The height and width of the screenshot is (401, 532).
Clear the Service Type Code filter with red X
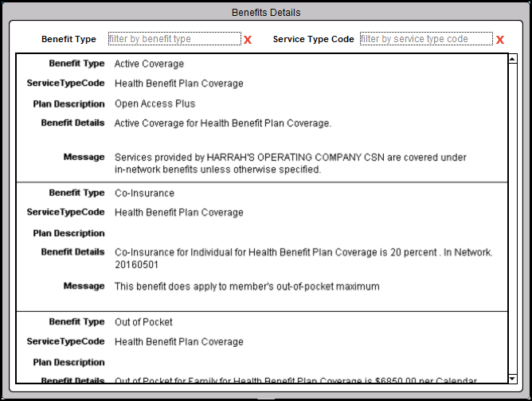(x=500, y=40)
